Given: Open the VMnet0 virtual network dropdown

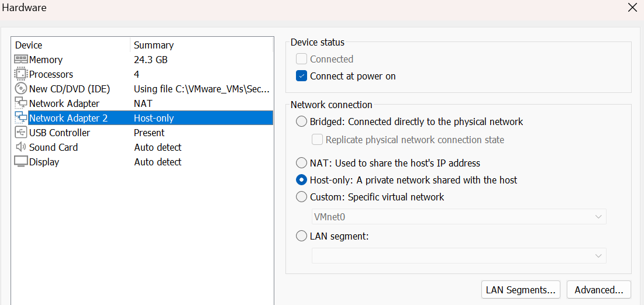Looking at the screenshot, I should click(x=459, y=217).
